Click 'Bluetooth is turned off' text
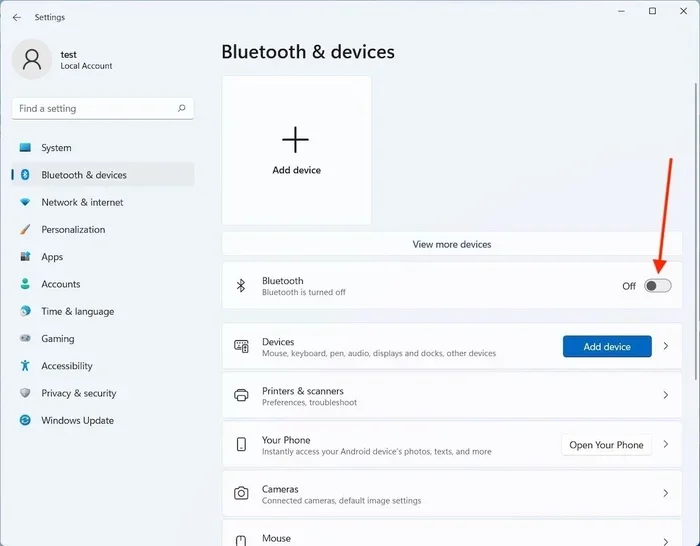Viewport: 700px width, 546px height. click(x=304, y=292)
